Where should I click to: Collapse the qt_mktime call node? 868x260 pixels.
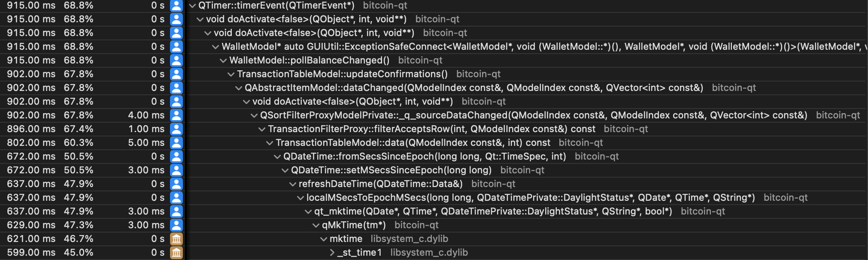[308, 212]
